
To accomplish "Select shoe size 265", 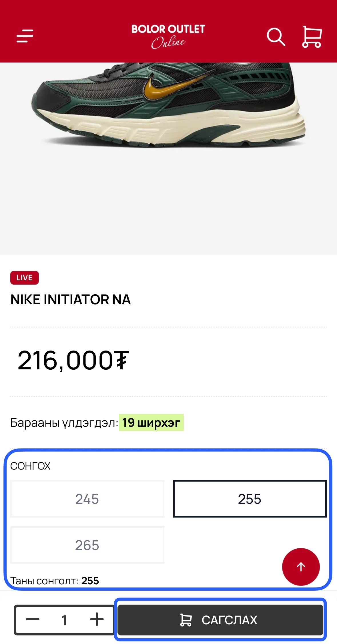I will click(87, 545).
